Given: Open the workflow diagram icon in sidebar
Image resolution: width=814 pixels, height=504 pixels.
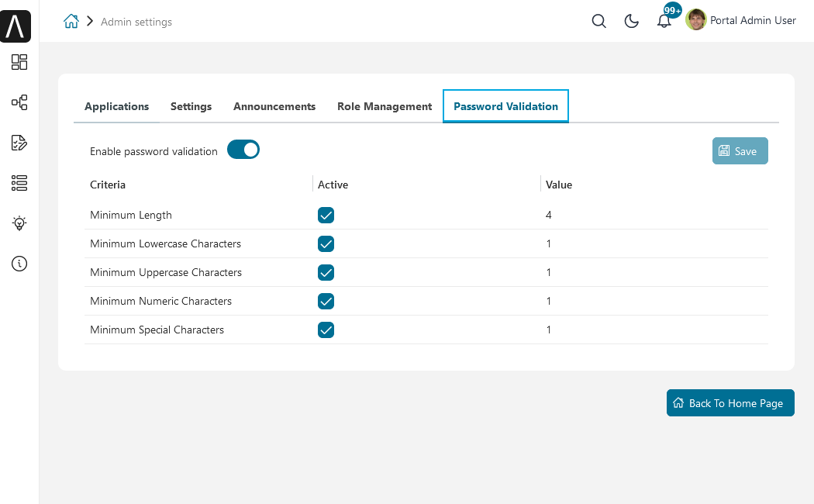Looking at the screenshot, I should (19, 102).
